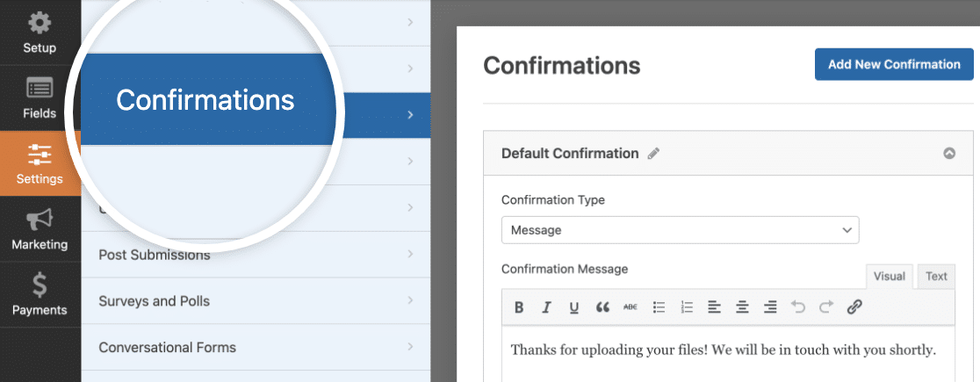This screenshot has height=382, width=980.
Task: Open Conversational Forms settings
Action: pos(256,347)
